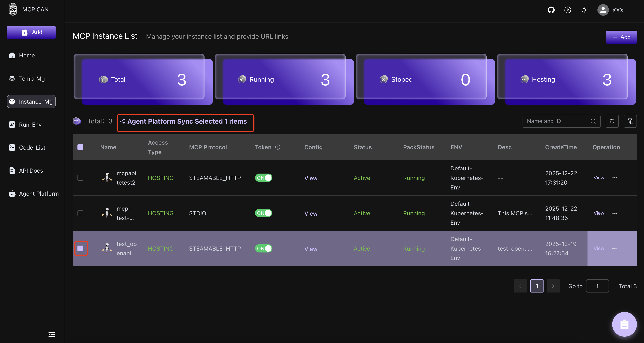Go to next page arrow
The image size is (644, 343).
pyautogui.click(x=553, y=286)
